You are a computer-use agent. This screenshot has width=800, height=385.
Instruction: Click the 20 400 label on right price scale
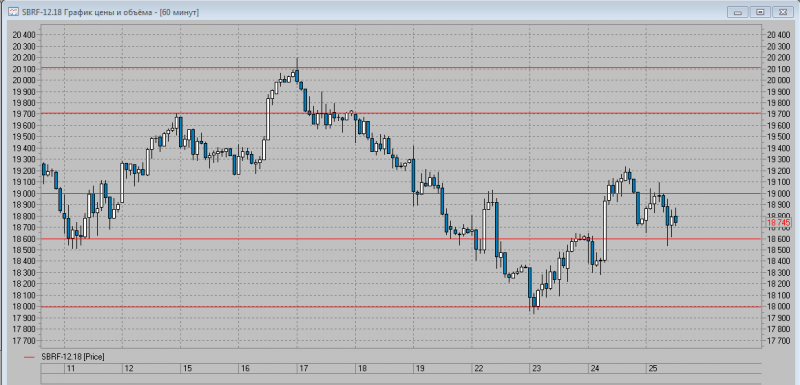[779, 35]
